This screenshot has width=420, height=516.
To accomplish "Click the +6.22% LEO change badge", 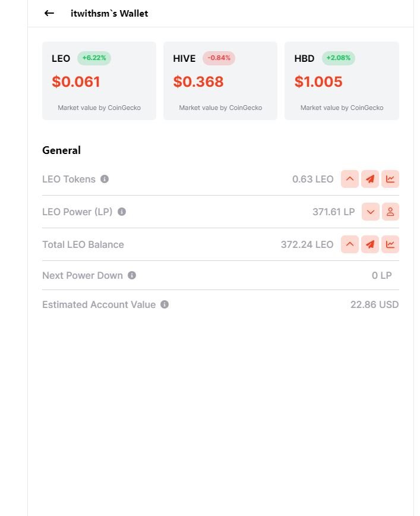I will (94, 58).
